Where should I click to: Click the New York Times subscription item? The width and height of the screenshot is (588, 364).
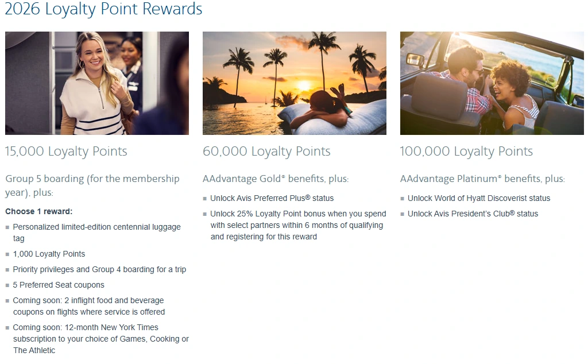click(x=100, y=339)
